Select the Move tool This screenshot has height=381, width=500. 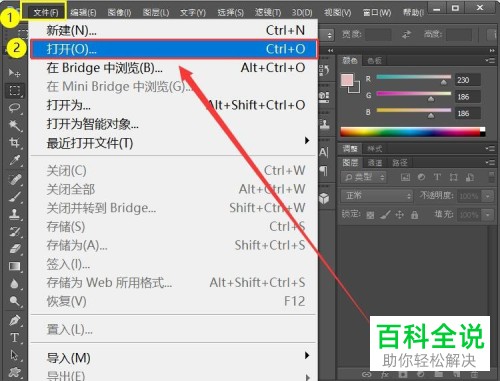tap(14, 72)
